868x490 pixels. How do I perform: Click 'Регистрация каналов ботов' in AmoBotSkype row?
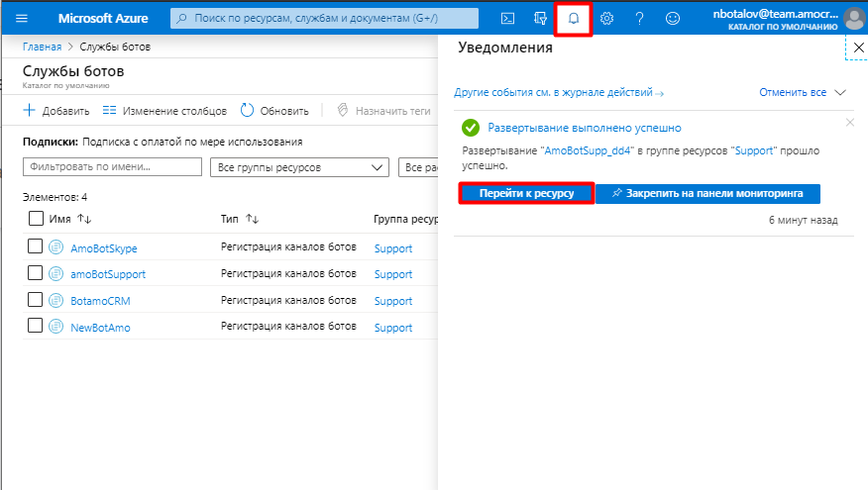point(288,246)
